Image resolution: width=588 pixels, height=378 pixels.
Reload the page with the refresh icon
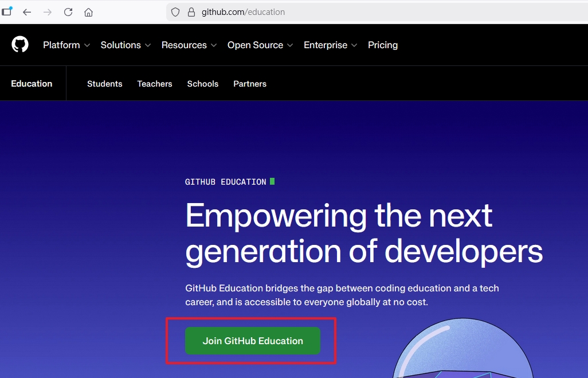68,12
